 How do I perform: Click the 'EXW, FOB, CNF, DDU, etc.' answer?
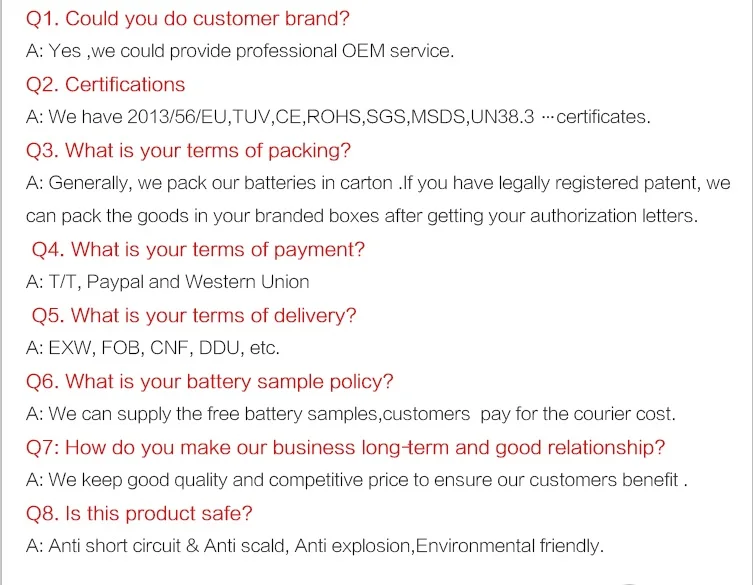point(153,348)
